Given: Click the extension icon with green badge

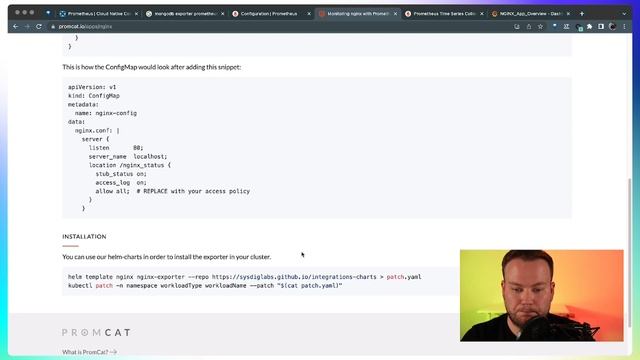Looking at the screenshot, I should coord(578,27).
